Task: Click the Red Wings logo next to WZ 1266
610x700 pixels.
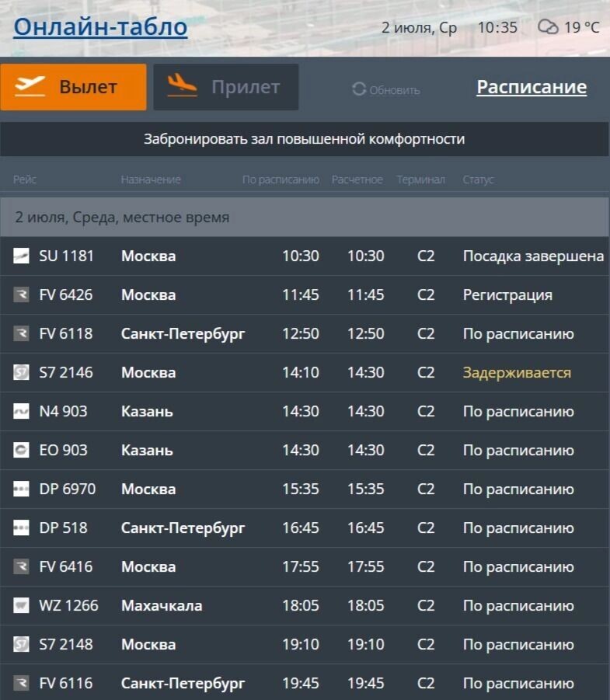Action: point(21,605)
